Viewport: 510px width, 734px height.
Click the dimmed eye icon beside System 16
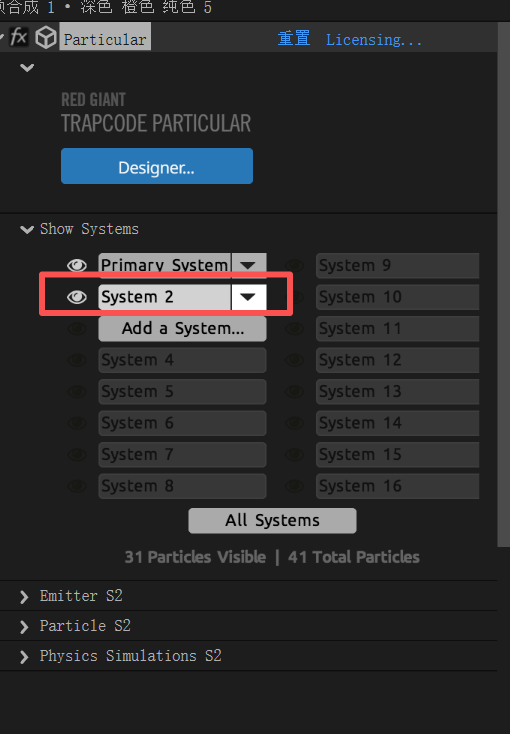(x=295, y=486)
